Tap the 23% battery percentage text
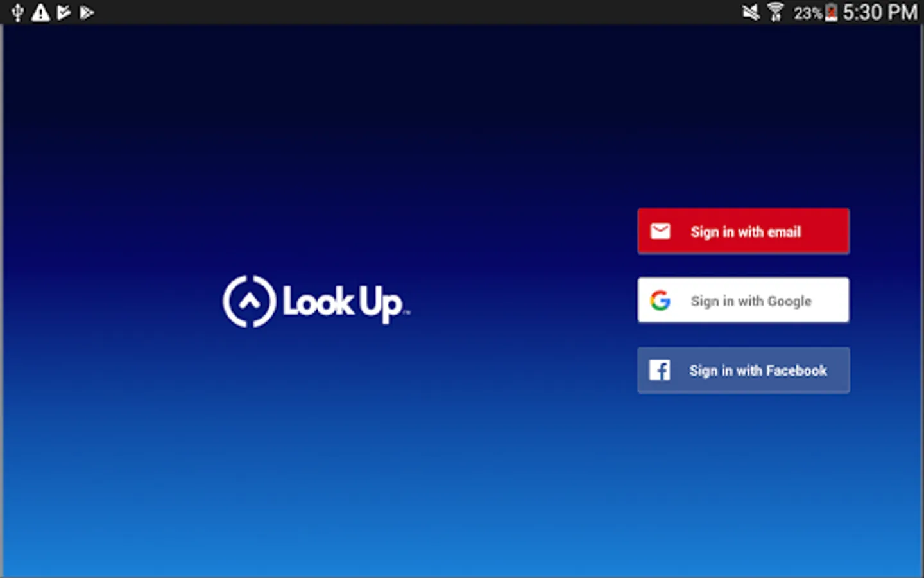 tap(808, 13)
